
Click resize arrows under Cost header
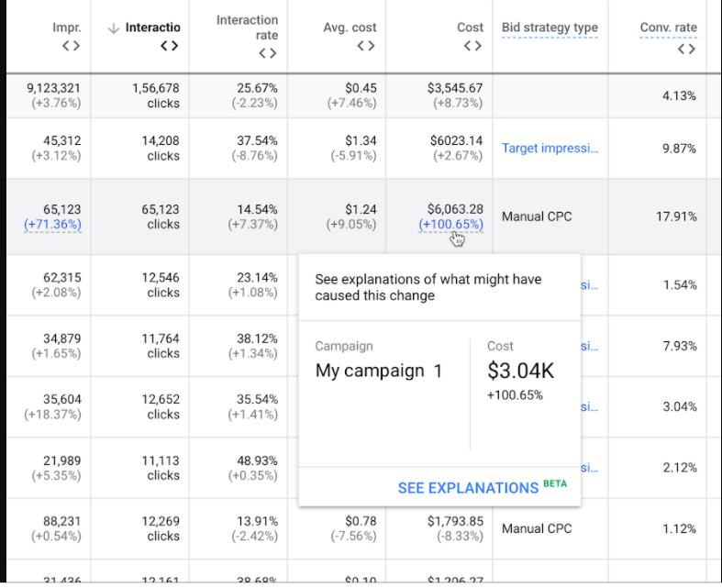click(472, 46)
